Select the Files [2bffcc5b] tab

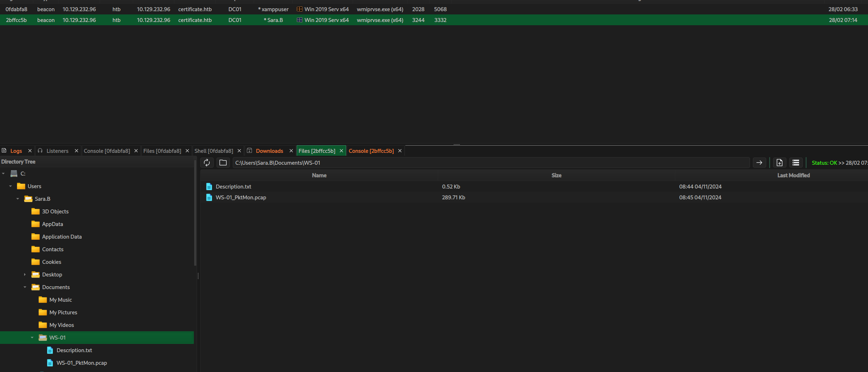317,151
